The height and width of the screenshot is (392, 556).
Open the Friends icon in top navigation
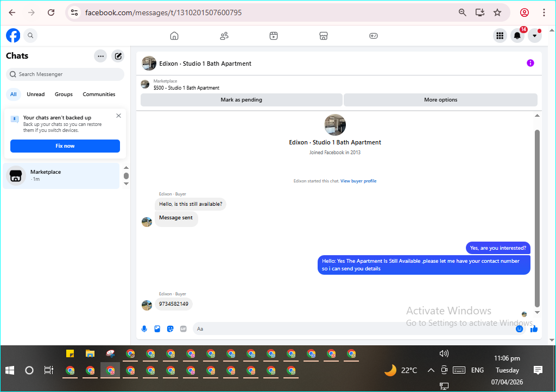(224, 36)
